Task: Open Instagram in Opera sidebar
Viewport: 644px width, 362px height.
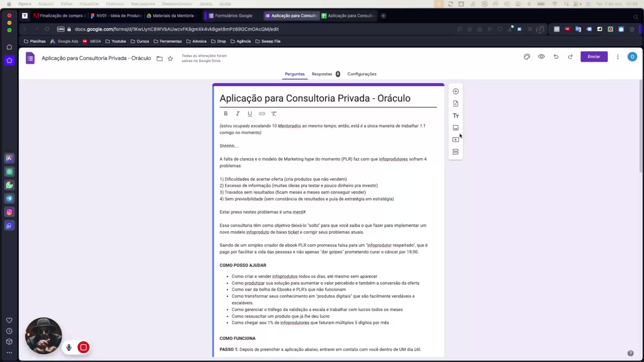Action: pyautogui.click(x=9, y=212)
